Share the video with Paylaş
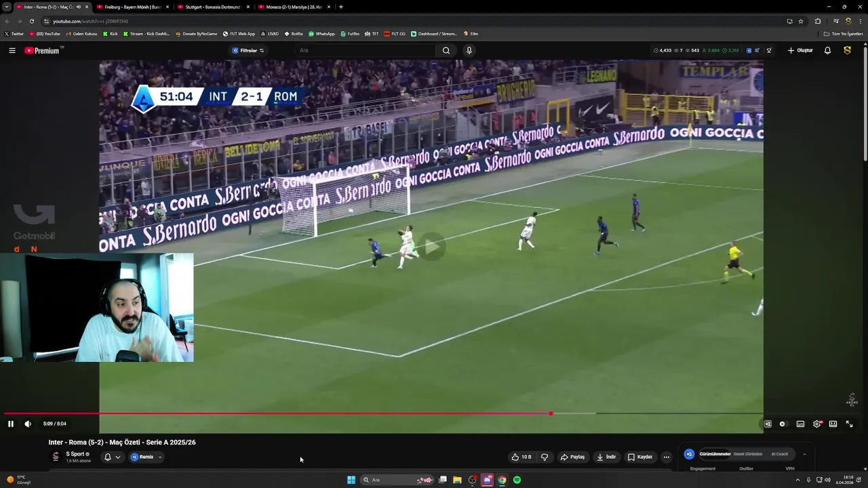Image resolution: width=868 pixels, height=488 pixels. (572, 457)
